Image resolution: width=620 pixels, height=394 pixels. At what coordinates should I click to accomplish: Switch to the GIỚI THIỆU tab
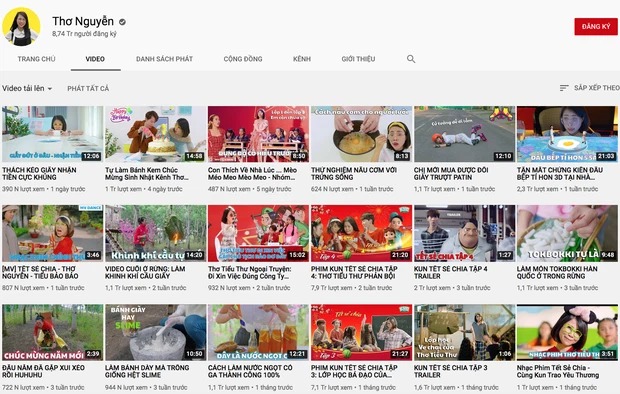point(358,59)
